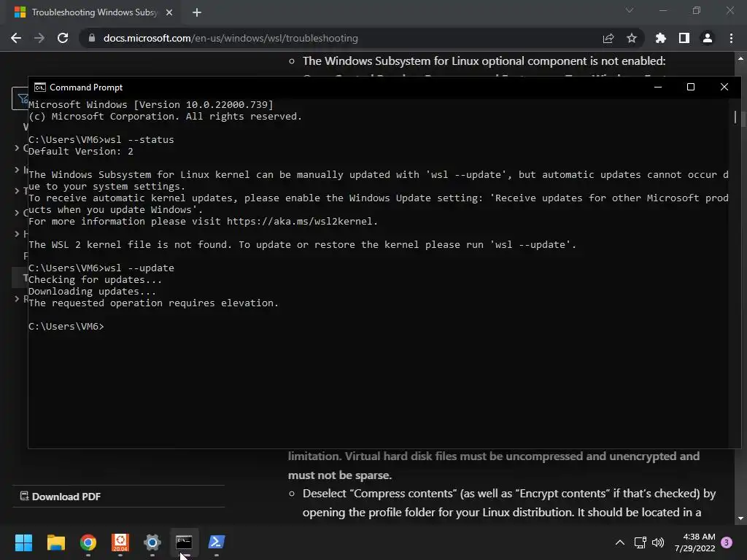Screen dimensions: 747x560
Task: Click the Download PDF link
Action: (x=61, y=497)
